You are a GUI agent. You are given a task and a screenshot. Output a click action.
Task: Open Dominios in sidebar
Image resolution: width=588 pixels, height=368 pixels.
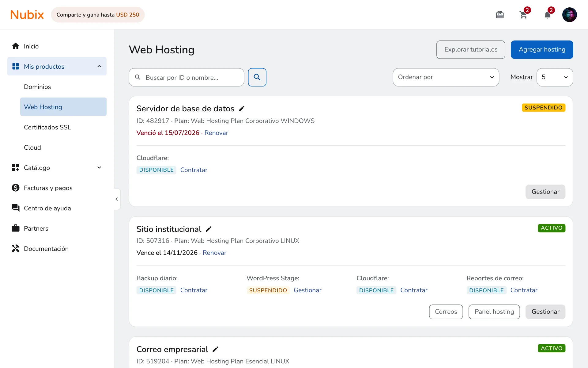[63, 87]
